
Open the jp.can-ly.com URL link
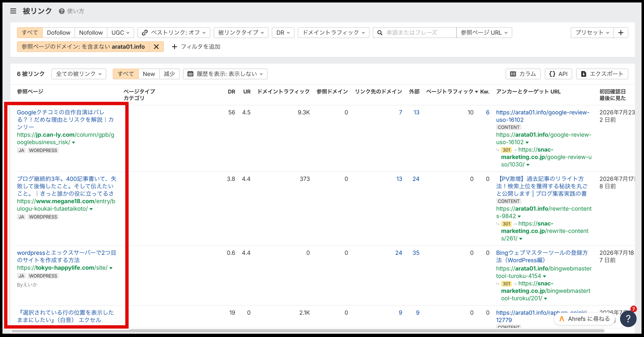click(x=65, y=139)
